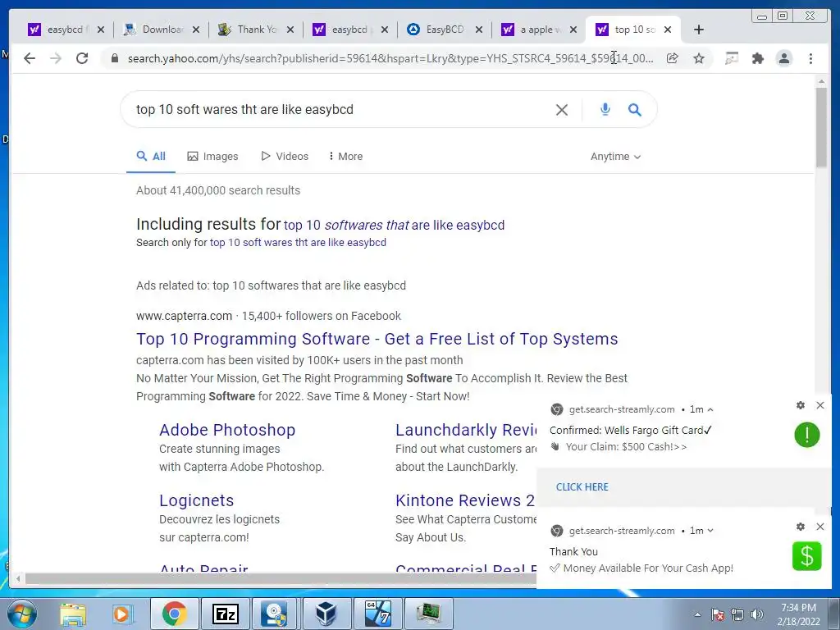Close the 'a apple' tab
The height and width of the screenshot is (630, 840).
pyautogui.click(x=573, y=30)
